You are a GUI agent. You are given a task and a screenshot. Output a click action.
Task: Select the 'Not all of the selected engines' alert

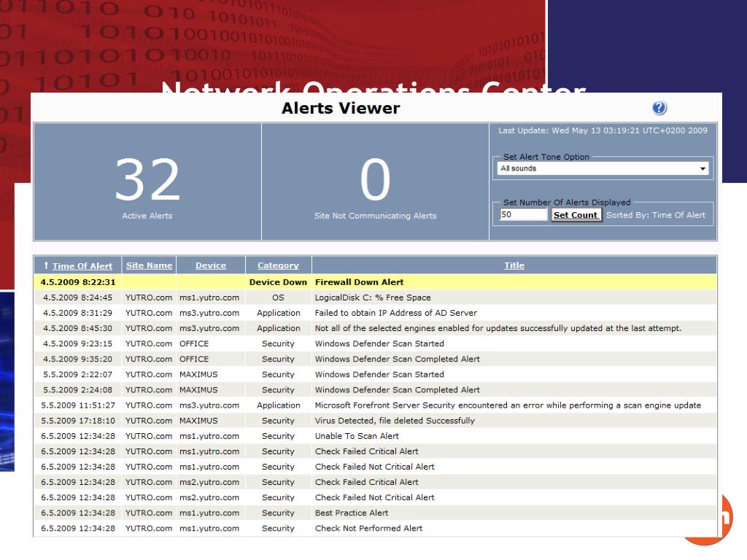coord(498,328)
